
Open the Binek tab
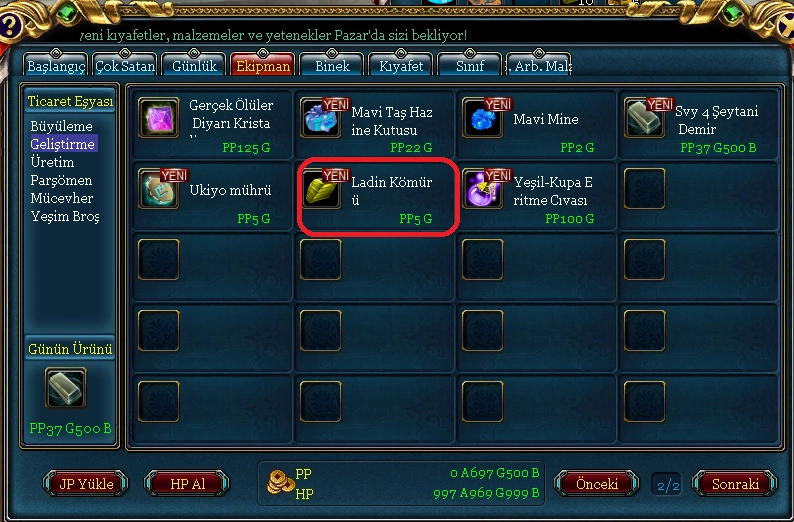tap(332, 65)
